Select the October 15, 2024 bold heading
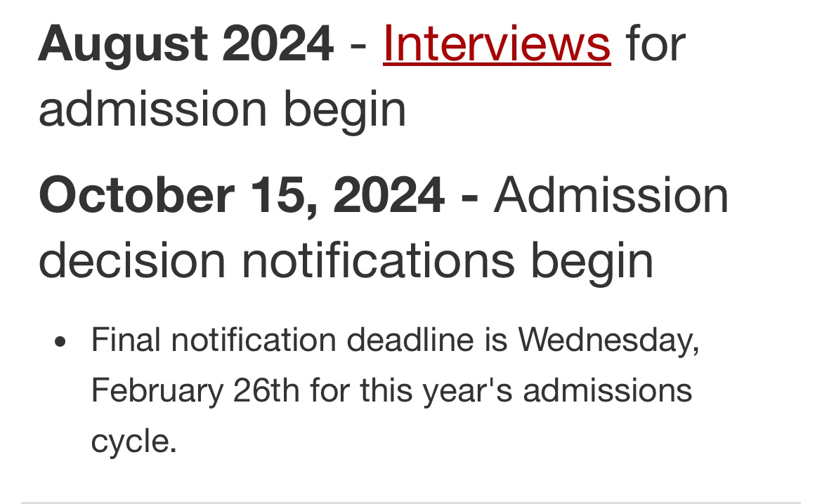822x504 pixels. (x=242, y=195)
